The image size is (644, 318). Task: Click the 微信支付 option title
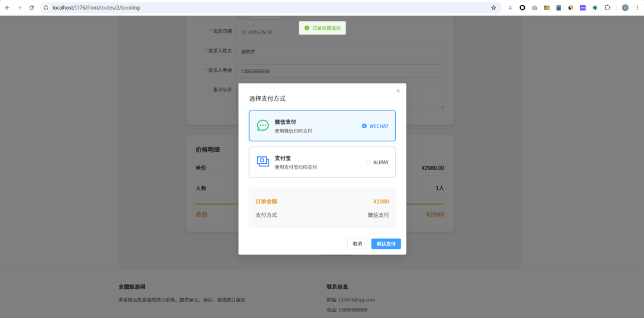coord(286,122)
